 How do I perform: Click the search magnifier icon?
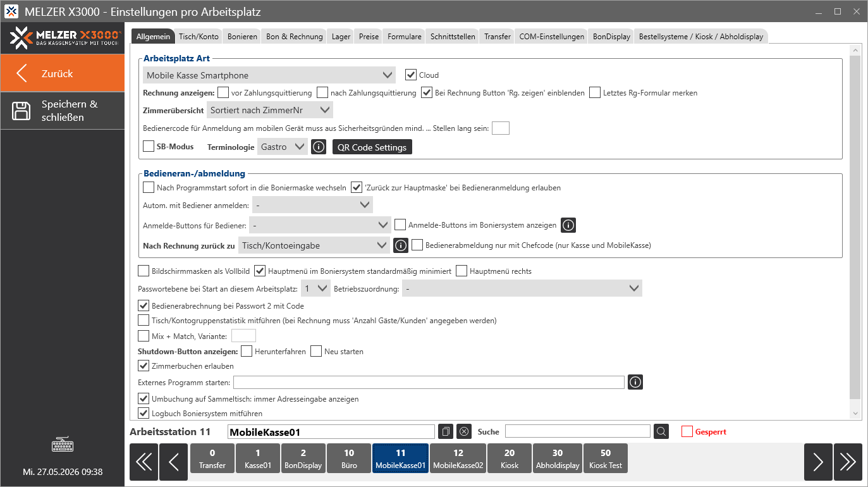pyautogui.click(x=661, y=431)
